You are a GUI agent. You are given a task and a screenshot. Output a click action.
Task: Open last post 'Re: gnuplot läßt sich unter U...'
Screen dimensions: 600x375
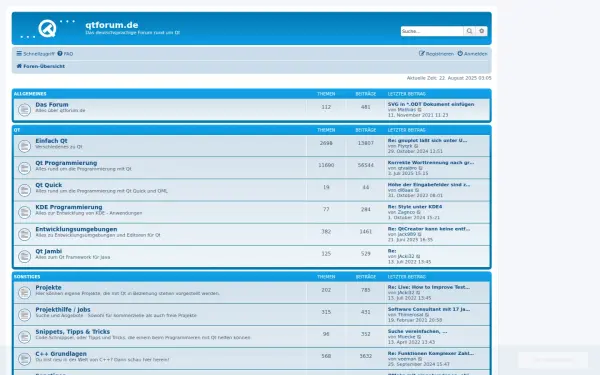pyautogui.click(x=427, y=140)
